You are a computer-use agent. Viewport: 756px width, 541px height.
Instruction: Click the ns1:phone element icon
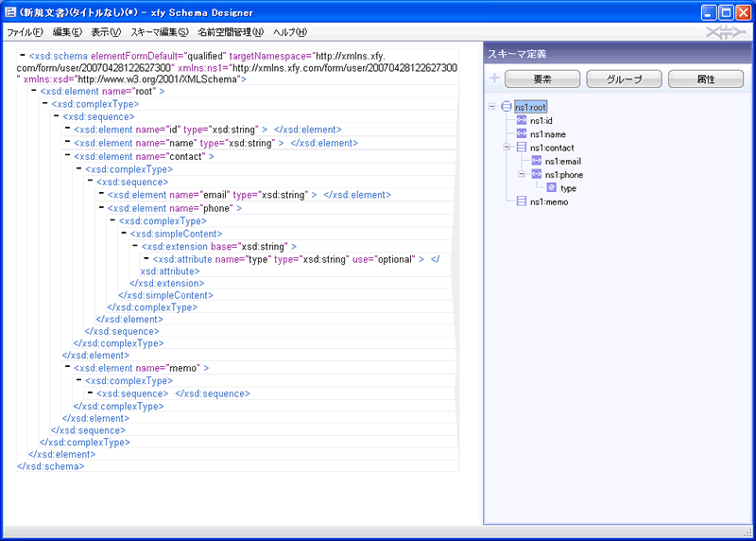point(537,175)
